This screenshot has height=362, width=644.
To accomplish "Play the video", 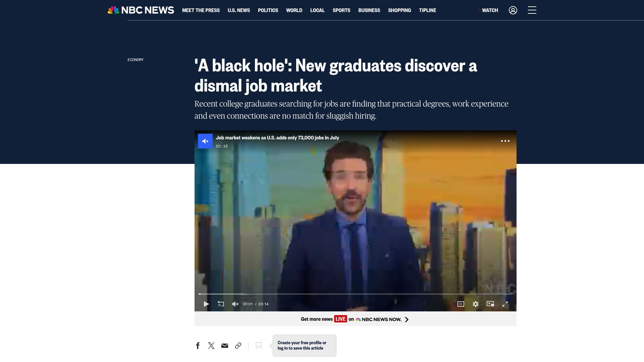I will click(x=206, y=304).
